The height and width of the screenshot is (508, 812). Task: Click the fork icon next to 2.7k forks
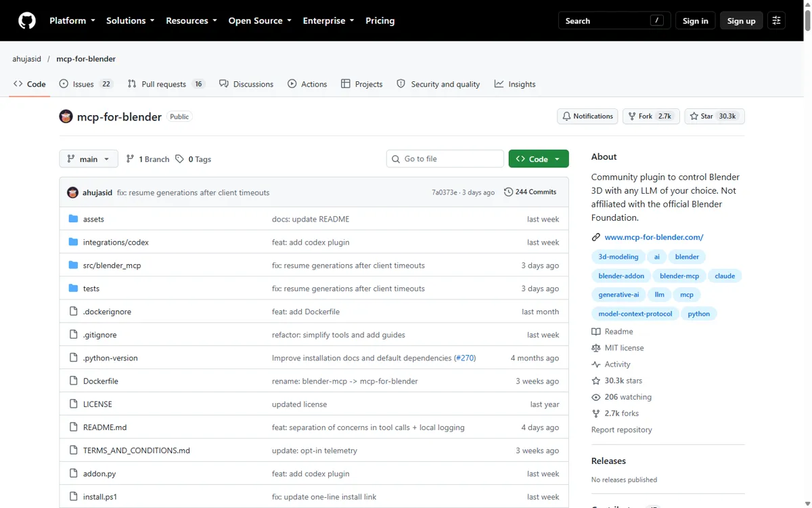point(595,413)
